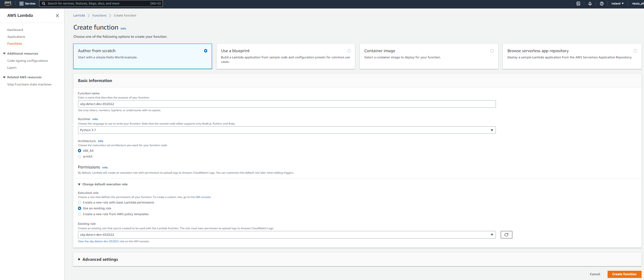The height and width of the screenshot is (280, 644).
Task: Open the Ireland region dropdown
Action: point(618,3)
